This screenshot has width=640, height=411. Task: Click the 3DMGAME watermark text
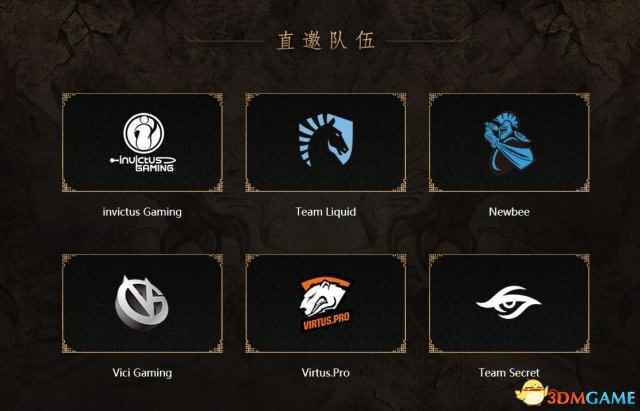(591, 398)
